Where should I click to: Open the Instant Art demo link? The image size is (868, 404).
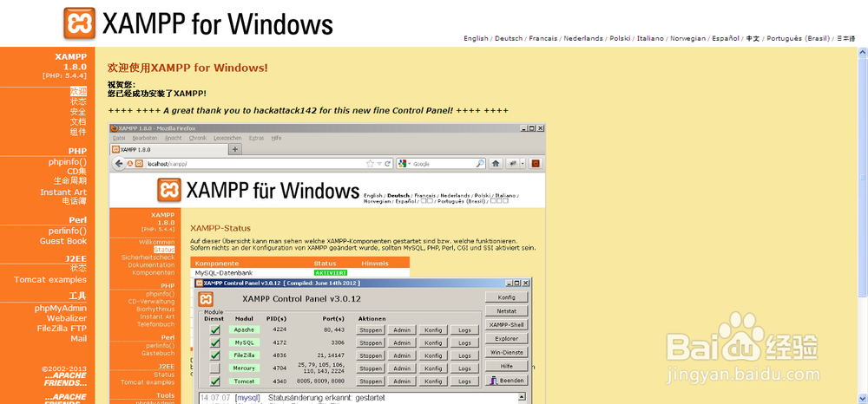pos(63,192)
